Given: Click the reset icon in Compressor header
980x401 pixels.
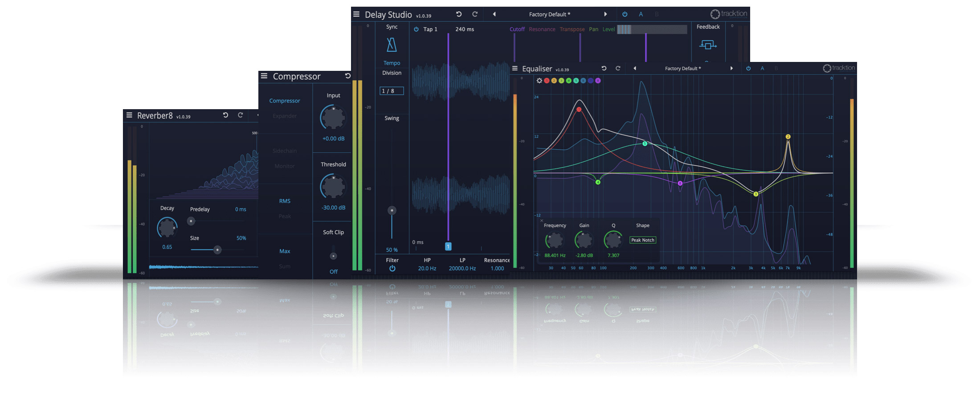Looking at the screenshot, I should (347, 76).
